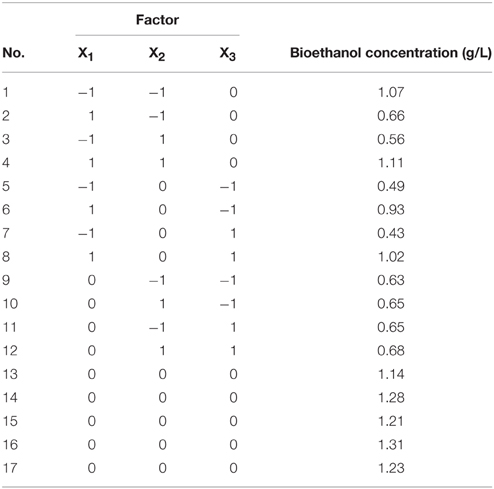494x489 pixels.
Task: Select the No. column header
Action: (x=14, y=53)
